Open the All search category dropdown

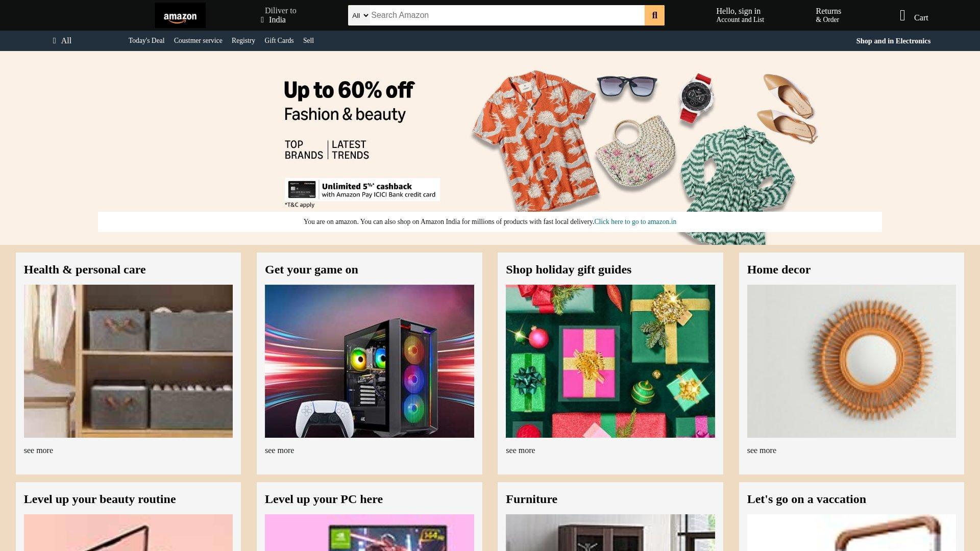pyautogui.click(x=359, y=15)
